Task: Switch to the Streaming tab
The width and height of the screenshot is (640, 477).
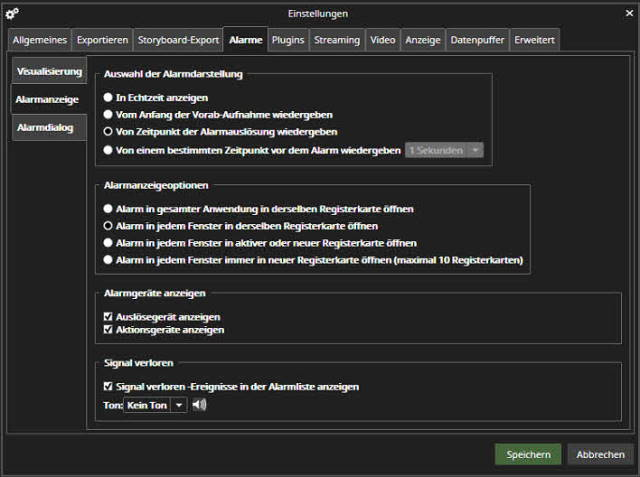Action: coord(336,40)
